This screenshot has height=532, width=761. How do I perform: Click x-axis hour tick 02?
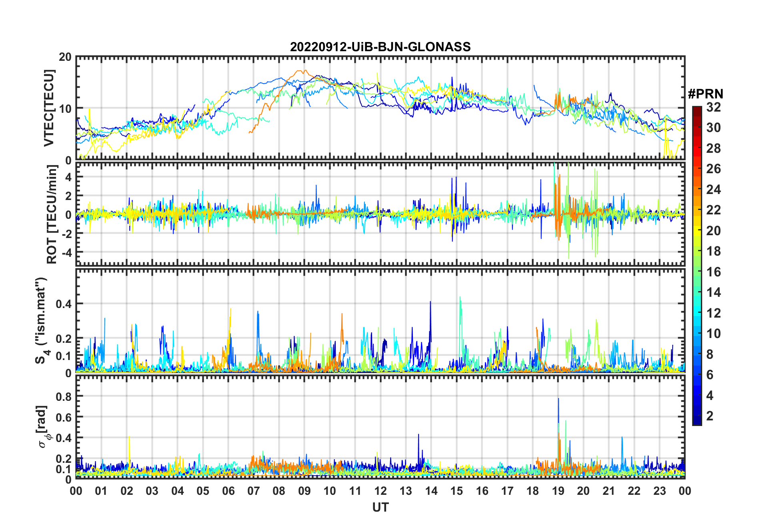click(x=127, y=491)
